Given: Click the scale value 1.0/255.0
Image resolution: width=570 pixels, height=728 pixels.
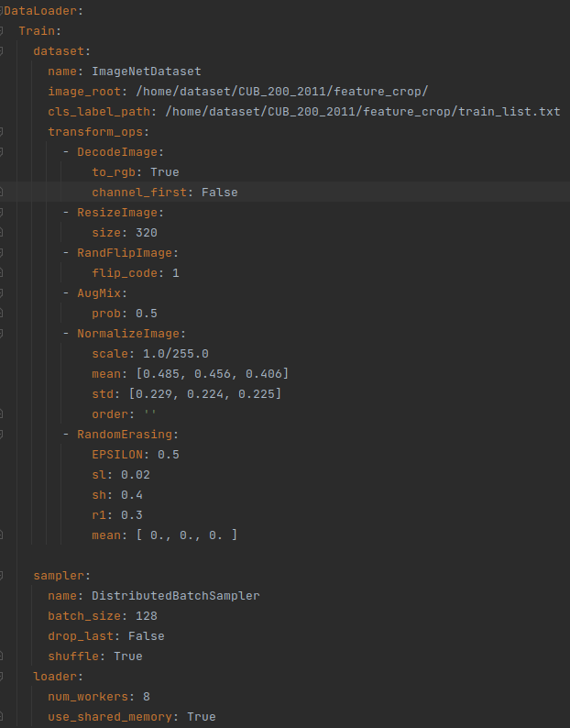Looking at the screenshot, I should point(175,354).
